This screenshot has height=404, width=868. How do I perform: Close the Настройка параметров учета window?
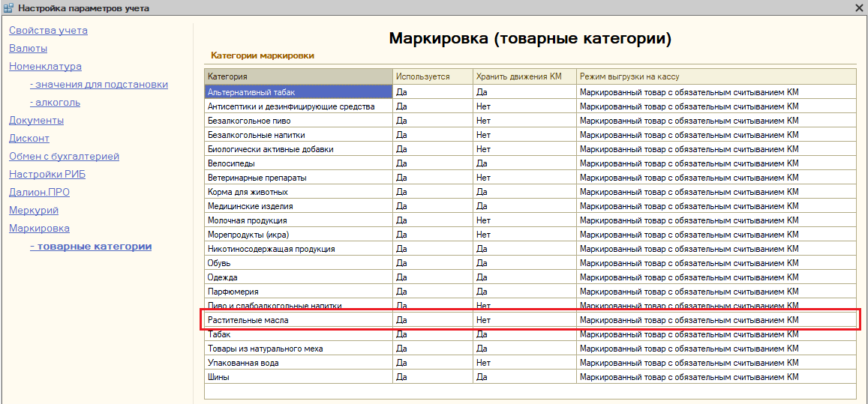coord(859,8)
